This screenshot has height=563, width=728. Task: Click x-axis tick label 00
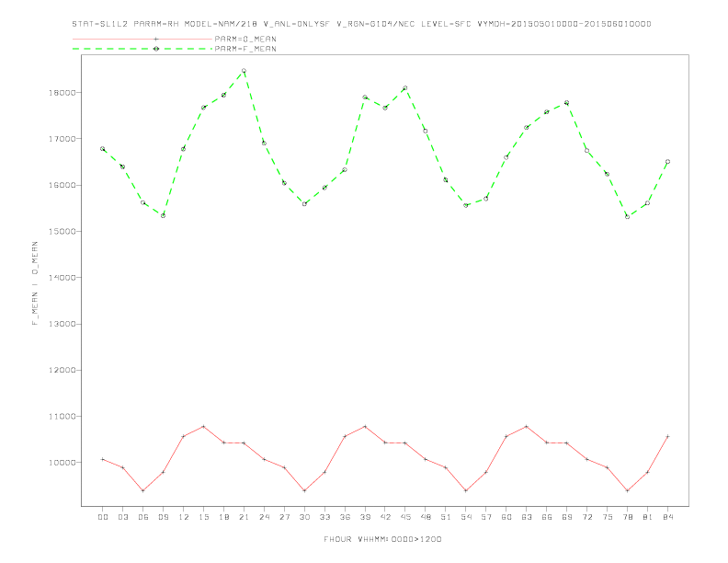coord(103,517)
